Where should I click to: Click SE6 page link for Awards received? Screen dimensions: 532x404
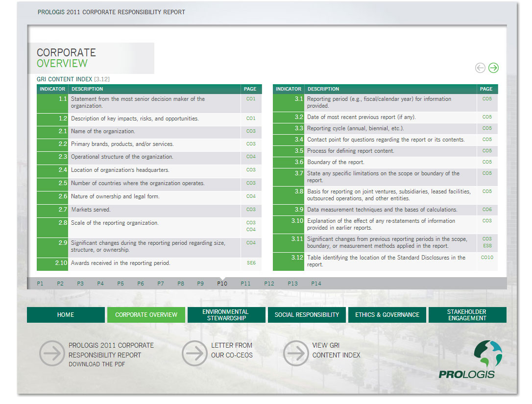(251, 263)
